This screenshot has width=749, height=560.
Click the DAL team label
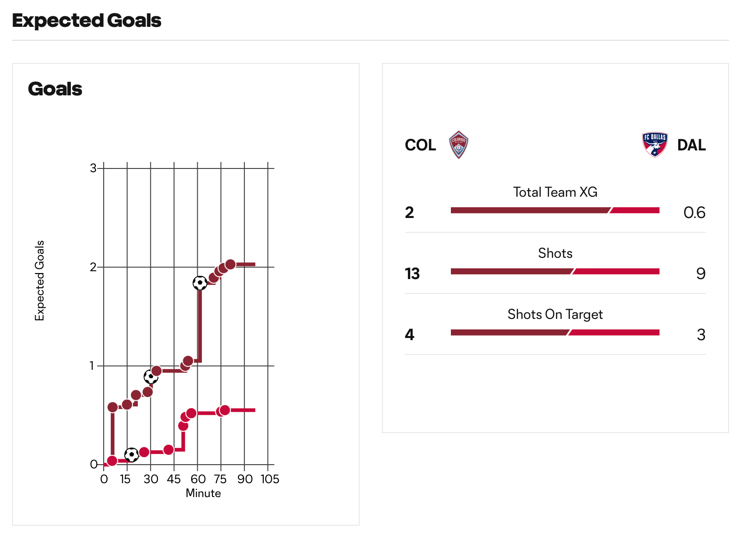692,145
